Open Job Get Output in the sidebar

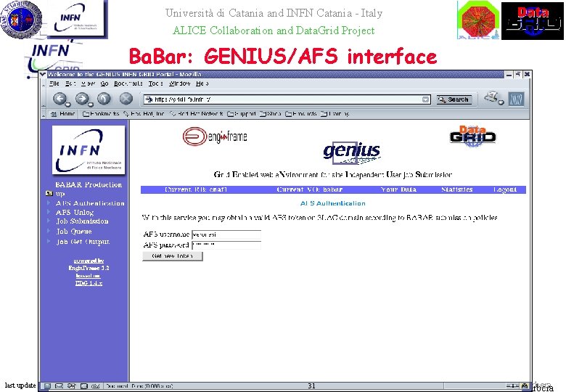click(x=83, y=242)
